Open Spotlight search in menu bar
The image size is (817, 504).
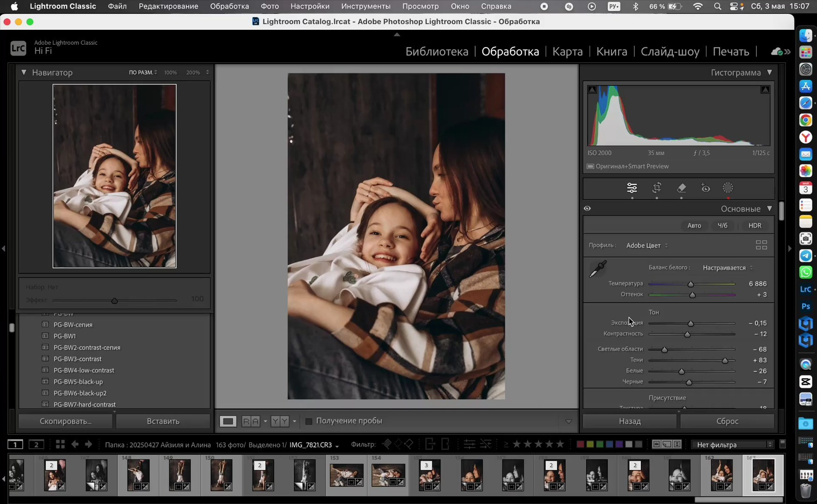(718, 7)
